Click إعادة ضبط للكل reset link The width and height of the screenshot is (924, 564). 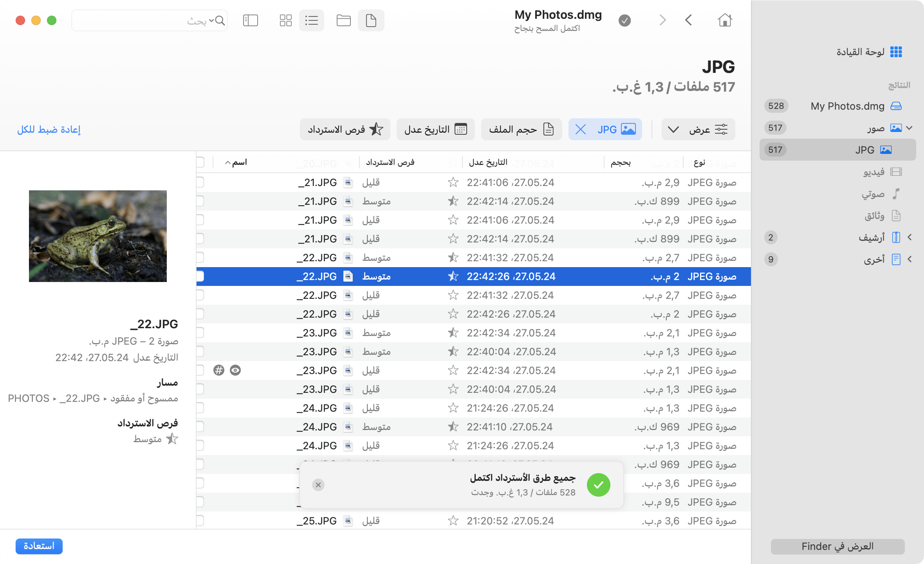click(49, 129)
